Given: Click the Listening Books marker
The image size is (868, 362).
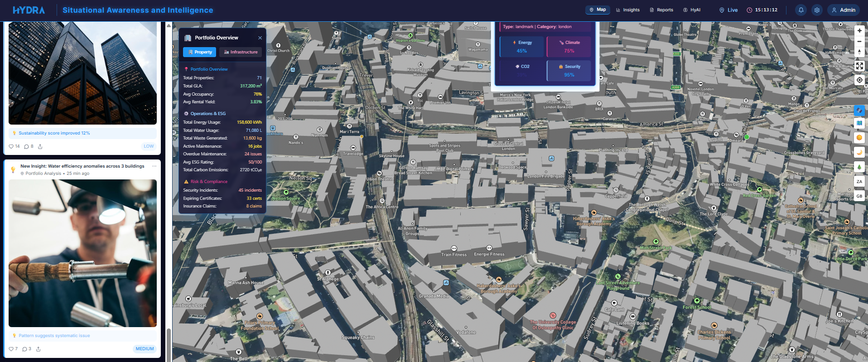Looking at the screenshot, I should (633, 317).
